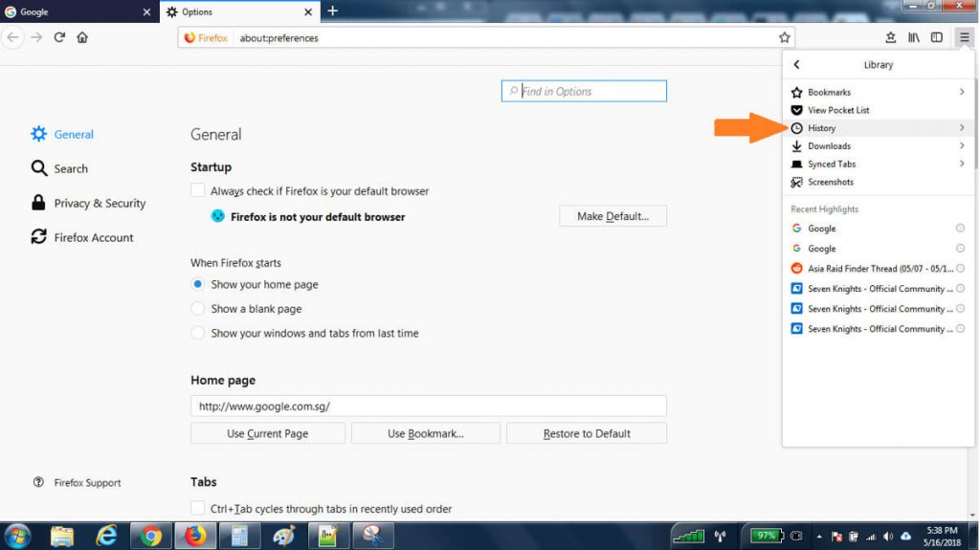Close the Options tab
Viewport: 980px width, 550px height.
308,11
